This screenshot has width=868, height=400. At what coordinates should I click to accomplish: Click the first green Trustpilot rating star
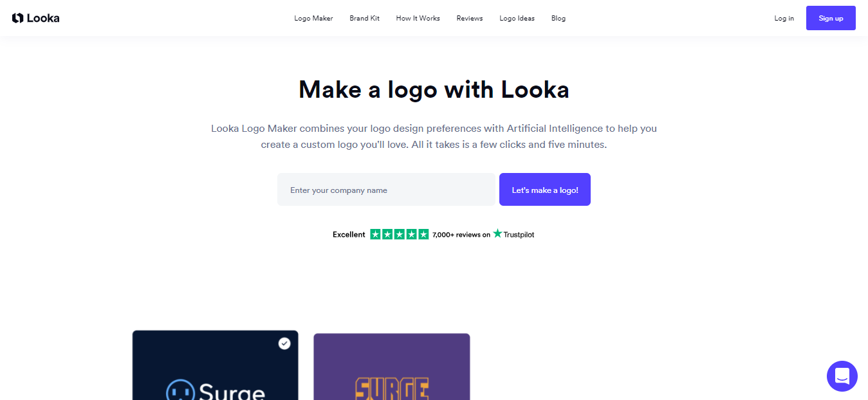376,234
